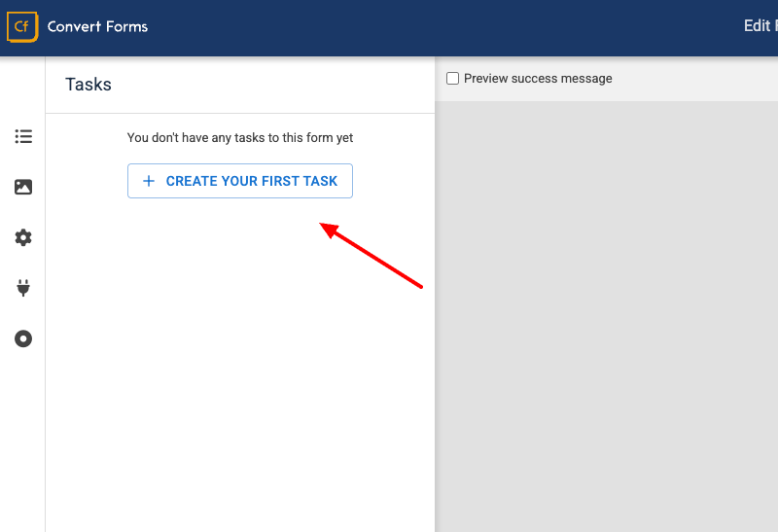Click the Convert Forms title text
The height and width of the screenshot is (532, 778).
click(98, 27)
